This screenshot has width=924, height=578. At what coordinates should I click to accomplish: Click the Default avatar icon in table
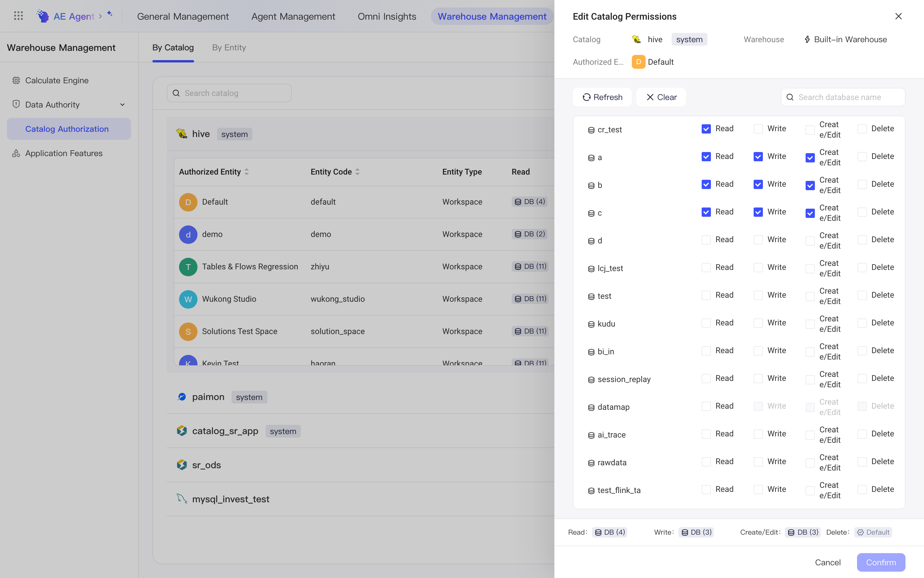pyautogui.click(x=188, y=202)
